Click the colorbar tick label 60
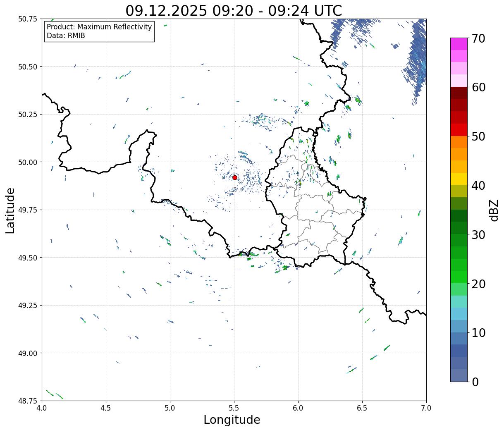Screen dimensions: 504x430 coord(478,87)
